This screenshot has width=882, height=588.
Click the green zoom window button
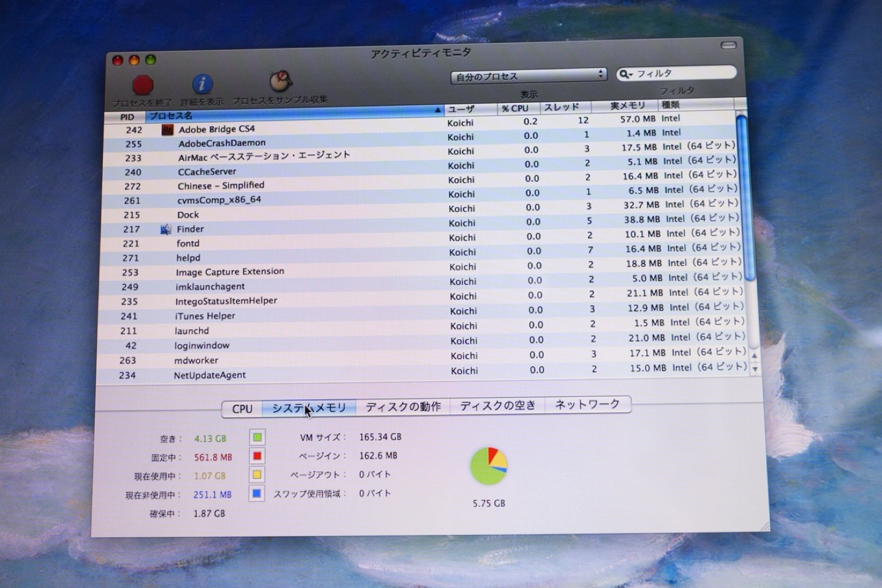point(151,59)
